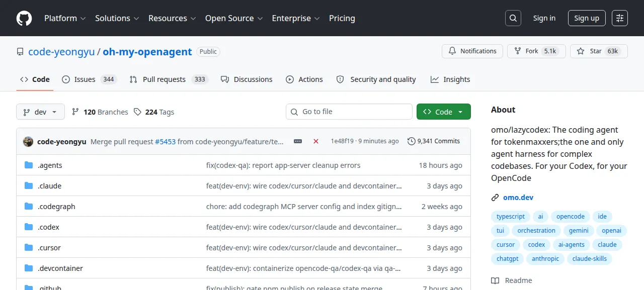644x290 pixels.
Task: Open commit hash 1e48f19
Action: coord(342,141)
